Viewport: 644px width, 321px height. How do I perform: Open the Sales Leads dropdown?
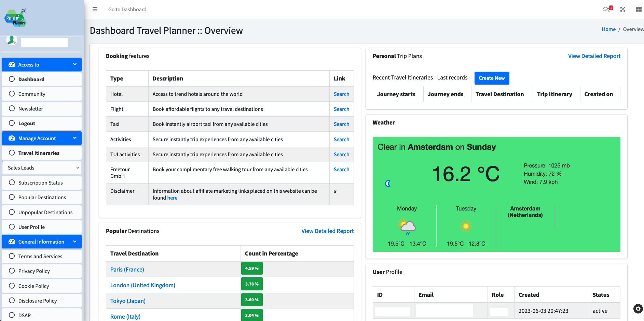42,167
